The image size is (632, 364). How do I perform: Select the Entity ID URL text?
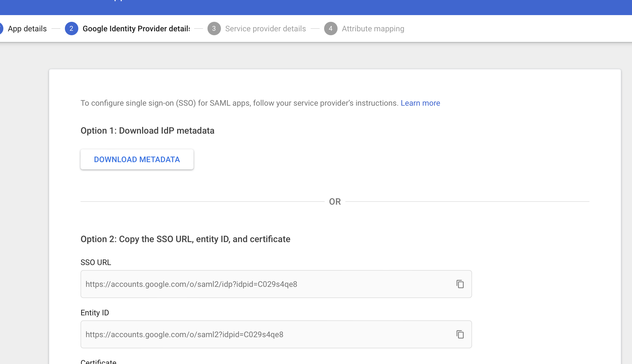185,334
